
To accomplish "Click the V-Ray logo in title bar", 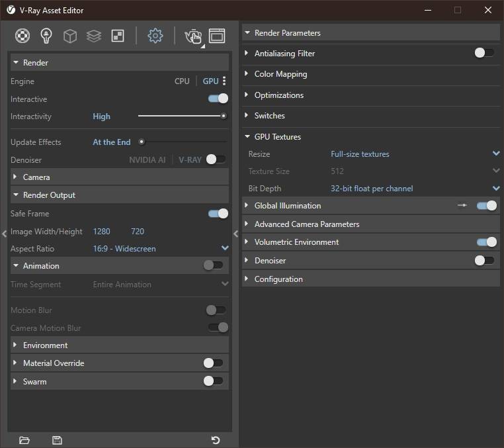I will (x=11, y=10).
